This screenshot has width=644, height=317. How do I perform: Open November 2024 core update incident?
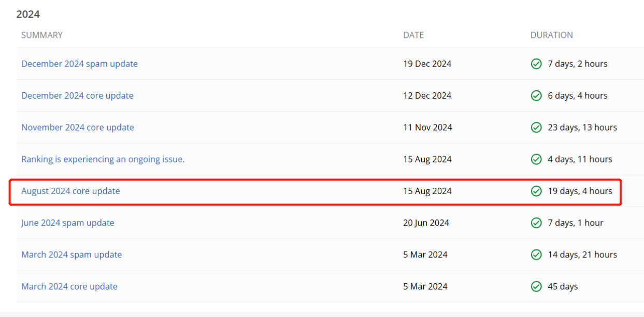click(x=78, y=128)
